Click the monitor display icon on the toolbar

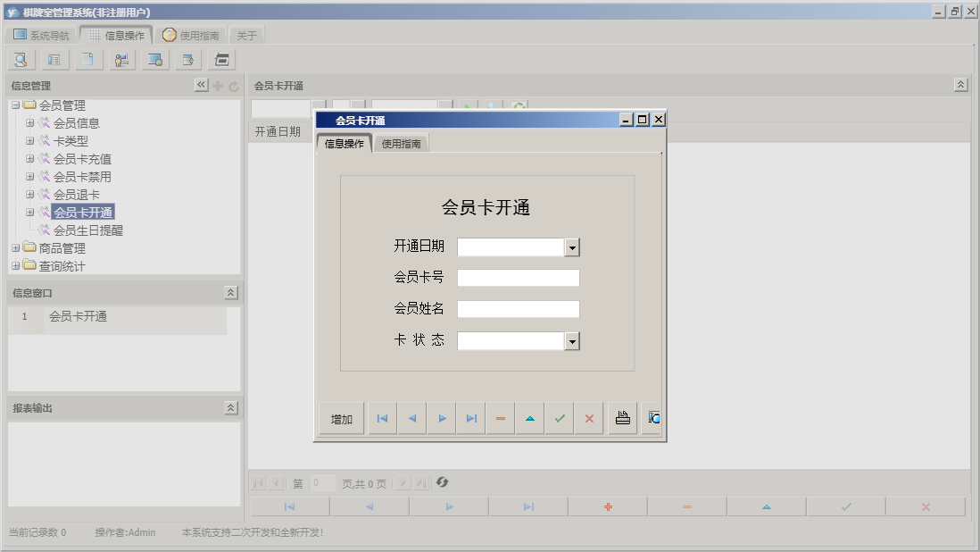tap(154, 60)
